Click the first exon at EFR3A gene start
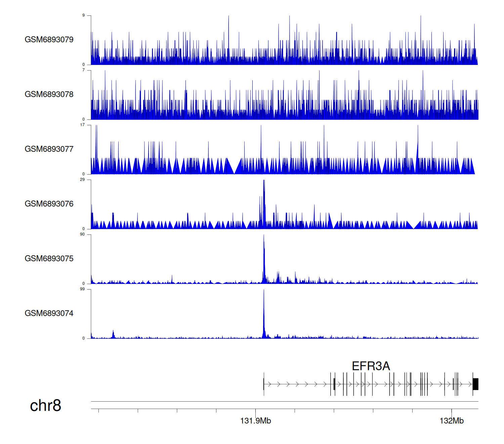Viewport: 504px width, 444px height. click(264, 384)
